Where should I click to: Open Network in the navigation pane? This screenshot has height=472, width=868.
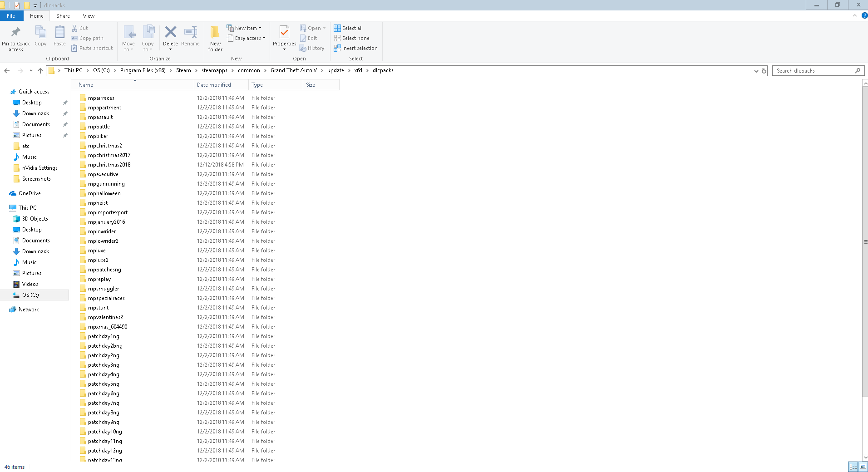pyautogui.click(x=29, y=310)
